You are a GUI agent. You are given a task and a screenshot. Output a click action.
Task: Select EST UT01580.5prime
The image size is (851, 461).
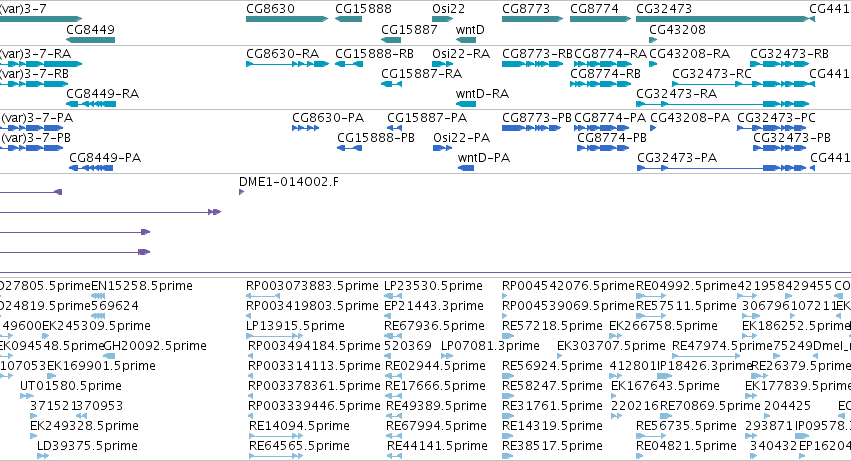[x=71, y=386]
